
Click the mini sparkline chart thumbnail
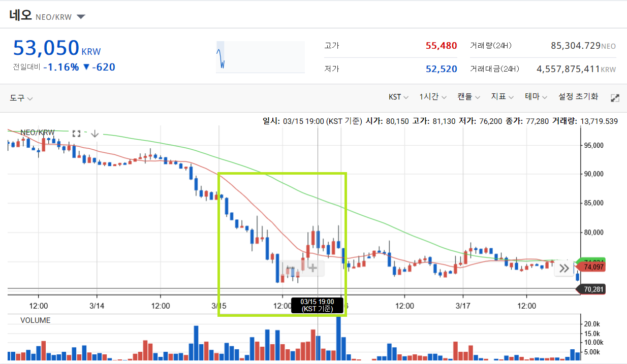tap(260, 57)
